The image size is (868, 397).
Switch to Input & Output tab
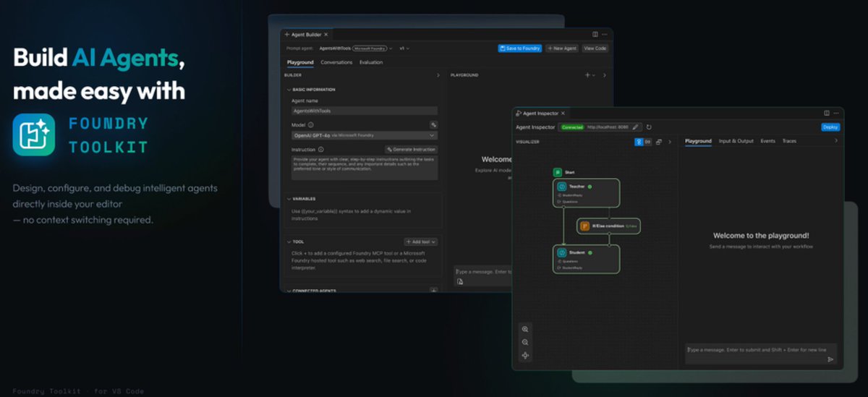736,141
